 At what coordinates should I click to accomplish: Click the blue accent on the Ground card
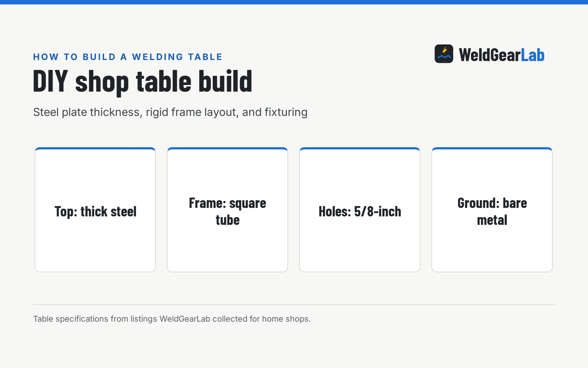point(492,148)
